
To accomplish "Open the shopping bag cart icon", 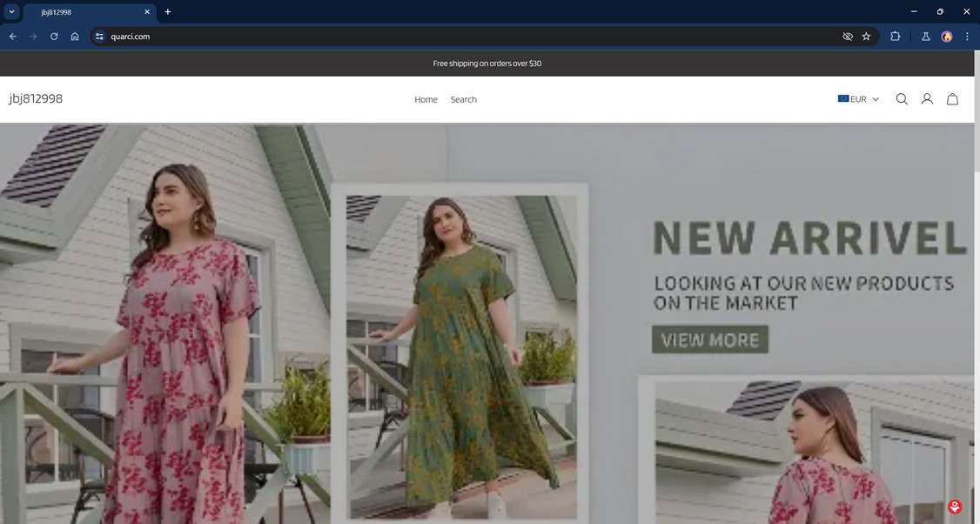I will [952, 99].
